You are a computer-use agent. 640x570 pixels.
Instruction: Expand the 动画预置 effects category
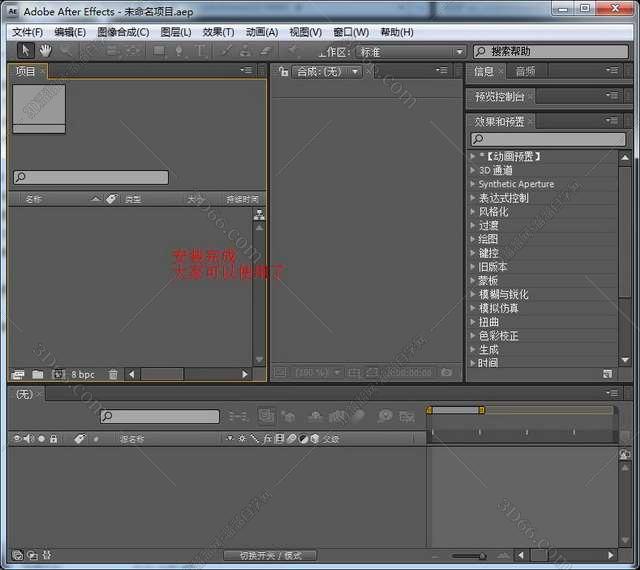click(473, 156)
